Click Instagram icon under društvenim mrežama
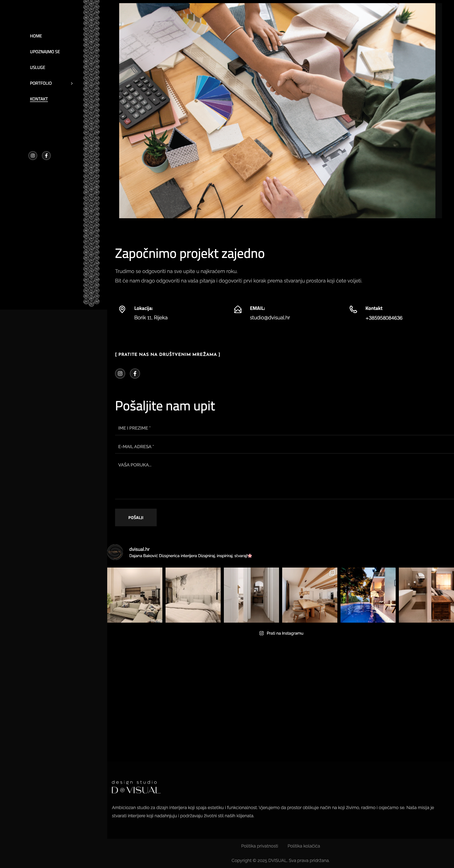This screenshot has width=454, height=868. pyautogui.click(x=120, y=373)
